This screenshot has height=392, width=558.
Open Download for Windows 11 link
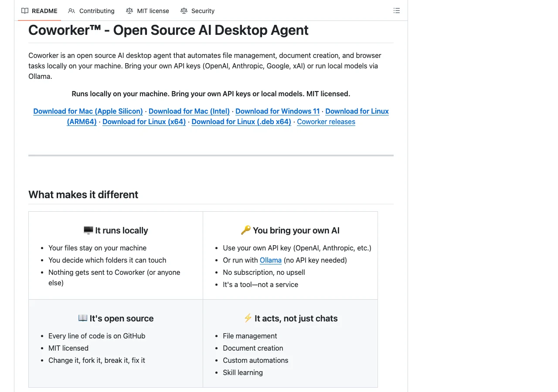[278, 111]
